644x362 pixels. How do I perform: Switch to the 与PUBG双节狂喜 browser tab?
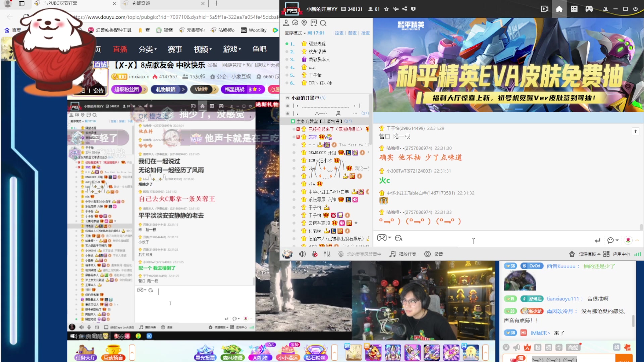[x=75, y=3]
